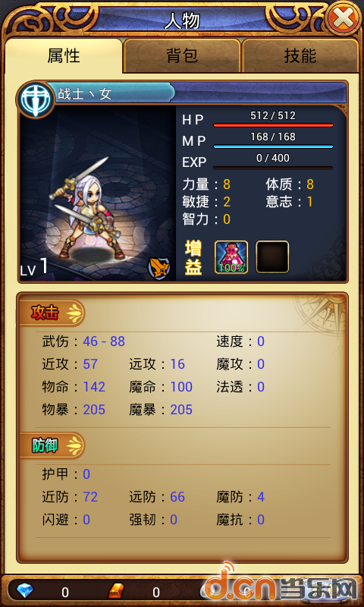This screenshot has height=607, width=364.
Task: Open the 技能 tab
Action: click(x=300, y=55)
